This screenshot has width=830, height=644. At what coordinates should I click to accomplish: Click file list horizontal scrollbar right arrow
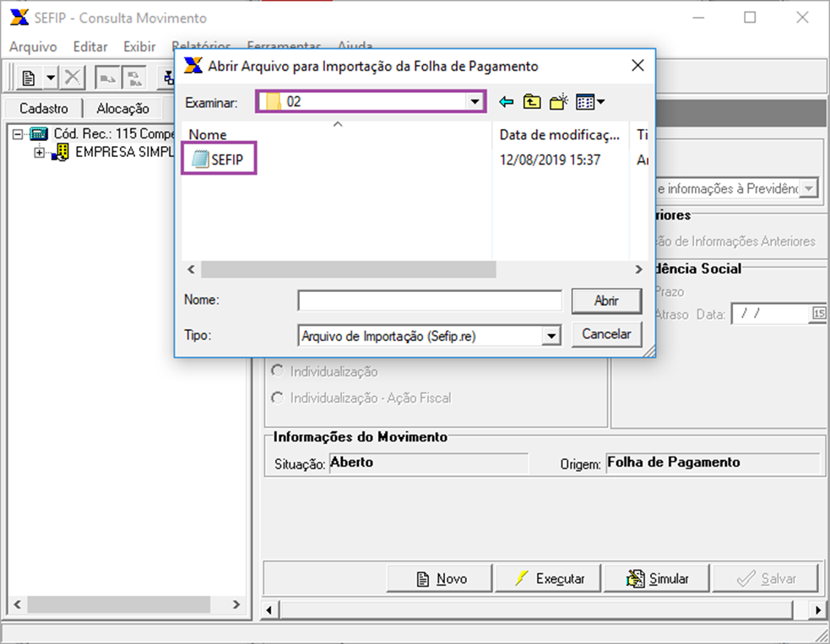tap(638, 269)
